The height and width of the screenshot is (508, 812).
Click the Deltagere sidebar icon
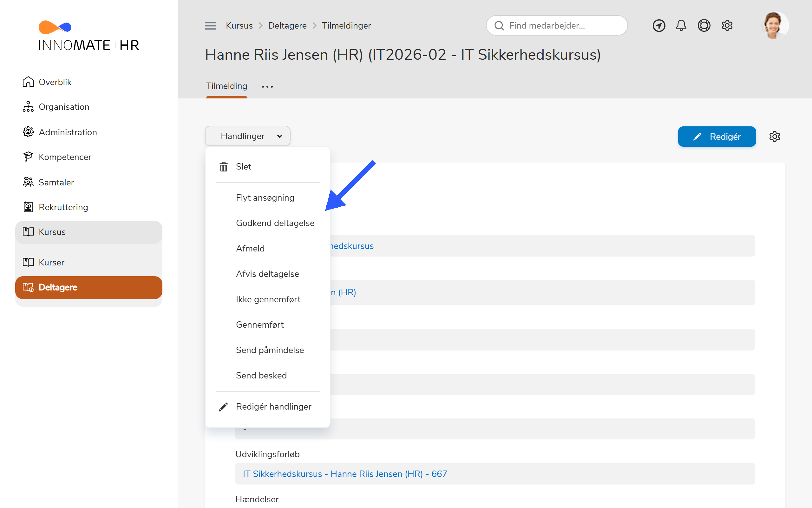pyautogui.click(x=28, y=287)
